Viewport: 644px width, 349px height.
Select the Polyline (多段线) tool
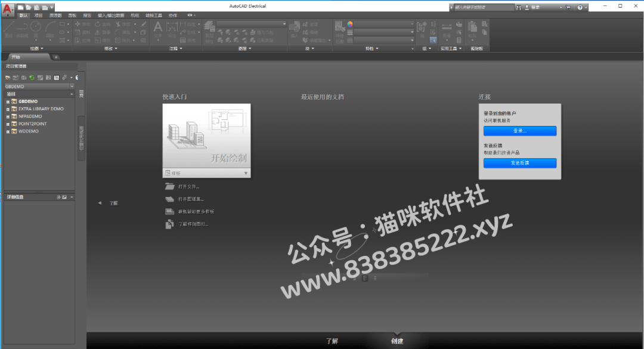coord(22,29)
